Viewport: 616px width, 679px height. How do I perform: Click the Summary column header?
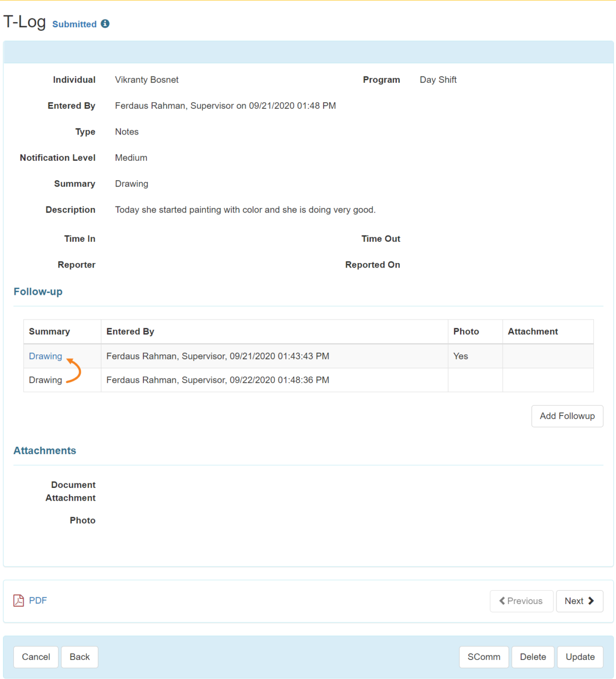click(x=49, y=331)
